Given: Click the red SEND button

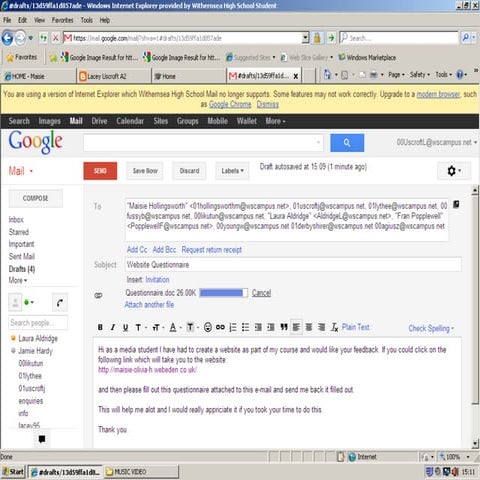Looking at the screenshot, I should click(100, 171).
